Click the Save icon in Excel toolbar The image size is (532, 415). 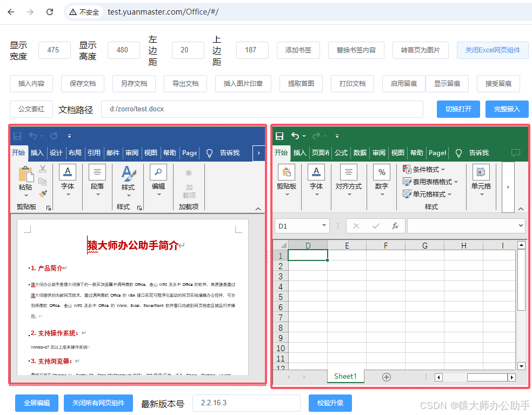[280, 136]
